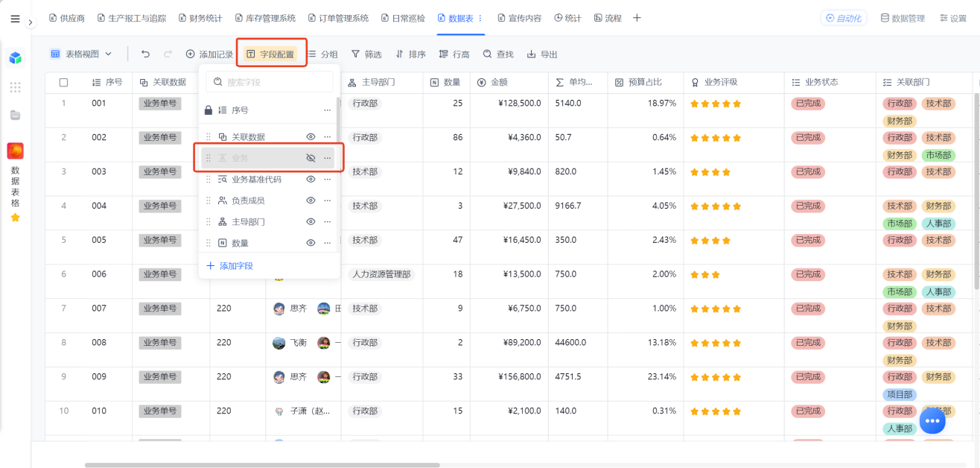Tick the select-all checkbox in table header
This screenshot has height=468, width=980.
[63, 82]
